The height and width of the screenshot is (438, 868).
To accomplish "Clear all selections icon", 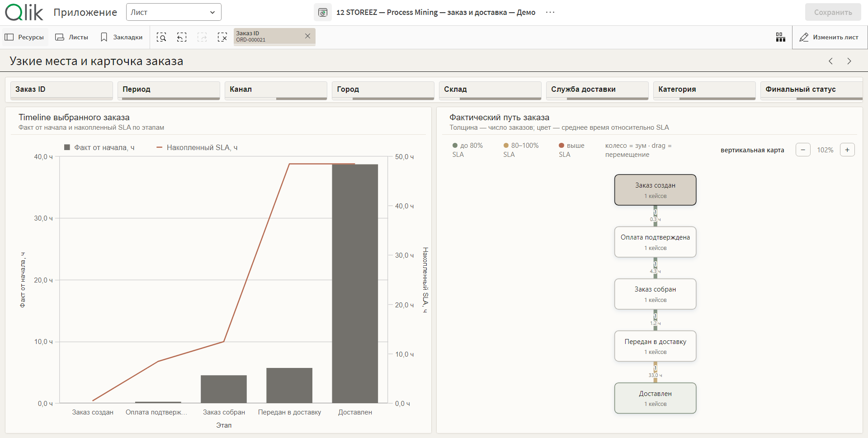I will click(x=222, y=37).
